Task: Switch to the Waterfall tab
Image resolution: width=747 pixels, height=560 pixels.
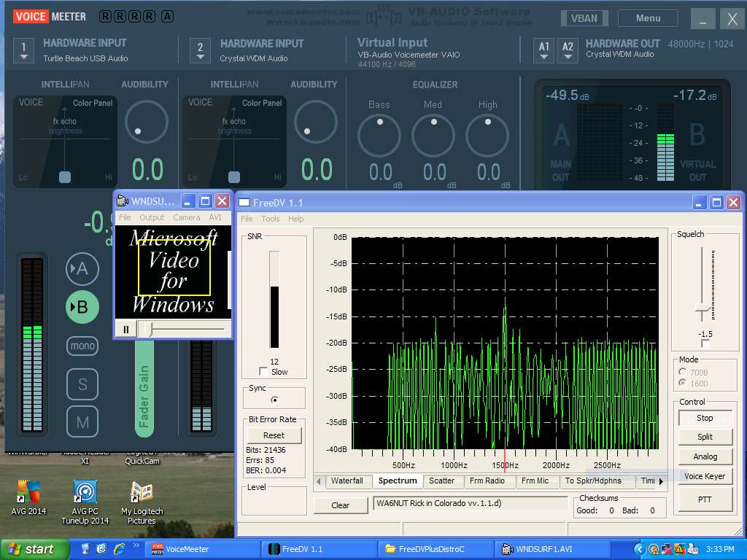Action: (346, 481)
